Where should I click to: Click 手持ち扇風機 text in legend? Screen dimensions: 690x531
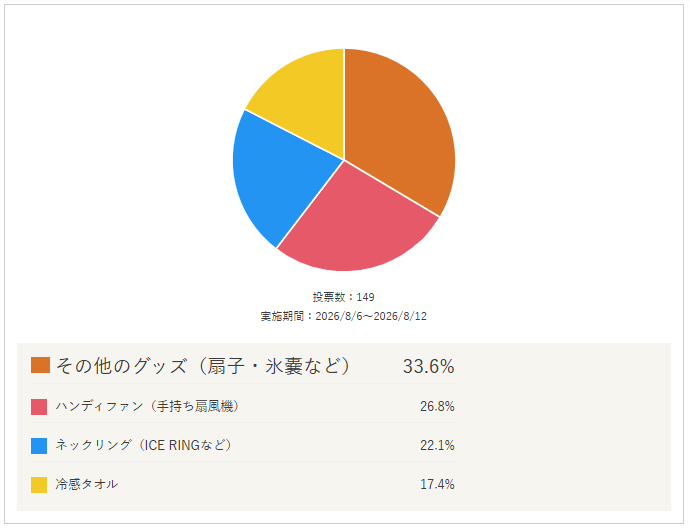point(195,406)
